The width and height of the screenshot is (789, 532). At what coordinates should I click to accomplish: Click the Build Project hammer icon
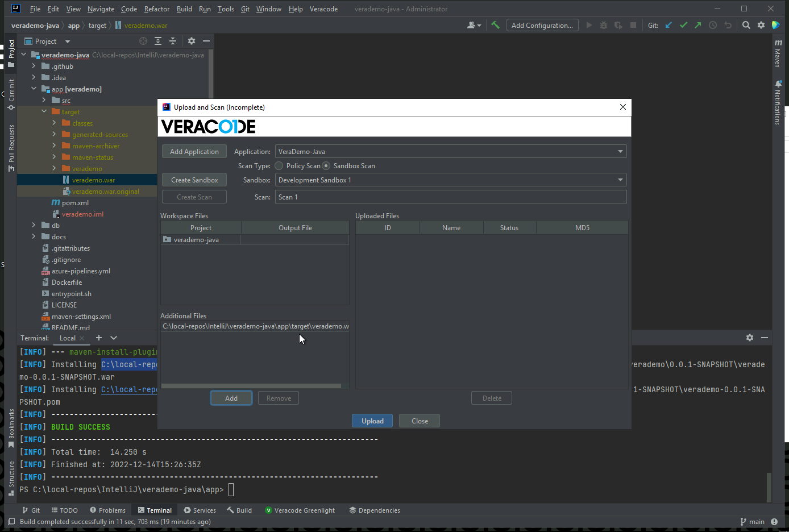click(496, 25)
